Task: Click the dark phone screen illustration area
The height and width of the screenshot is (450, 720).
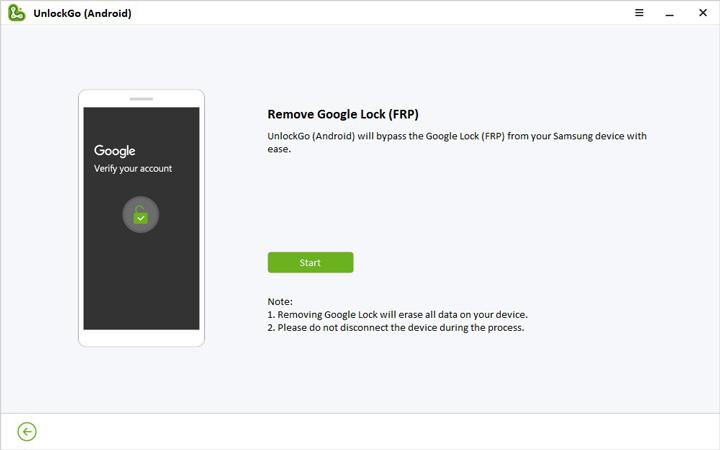Action: [x=141, y=280]
